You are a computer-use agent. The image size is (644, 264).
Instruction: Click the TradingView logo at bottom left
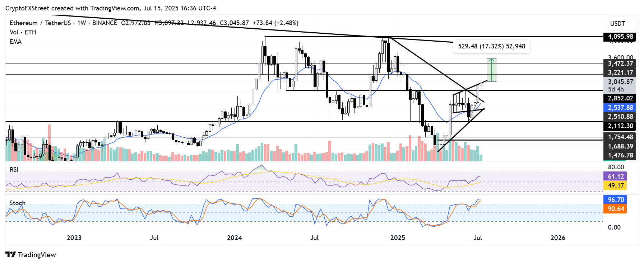31,255
